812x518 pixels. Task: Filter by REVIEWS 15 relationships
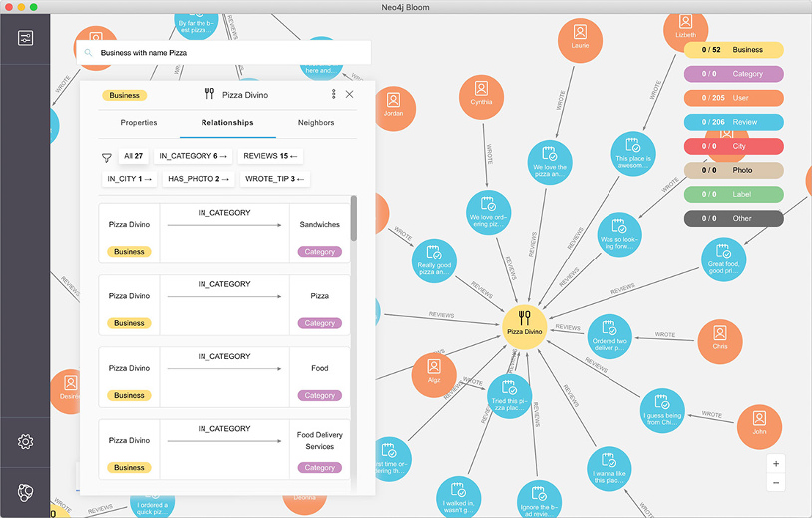(x=270, y=156)
